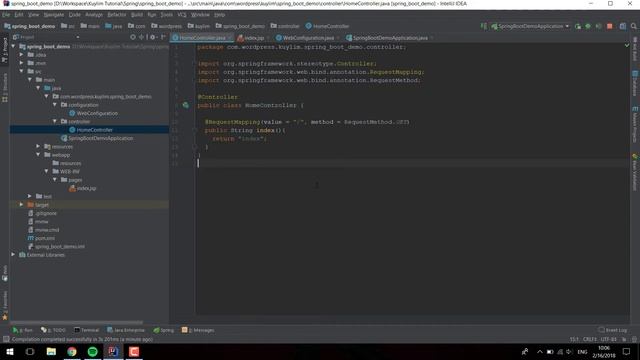Open the Terminal tool window
Image resolution: width=640 pixels, height=360 pixels.
click(87, 330)
